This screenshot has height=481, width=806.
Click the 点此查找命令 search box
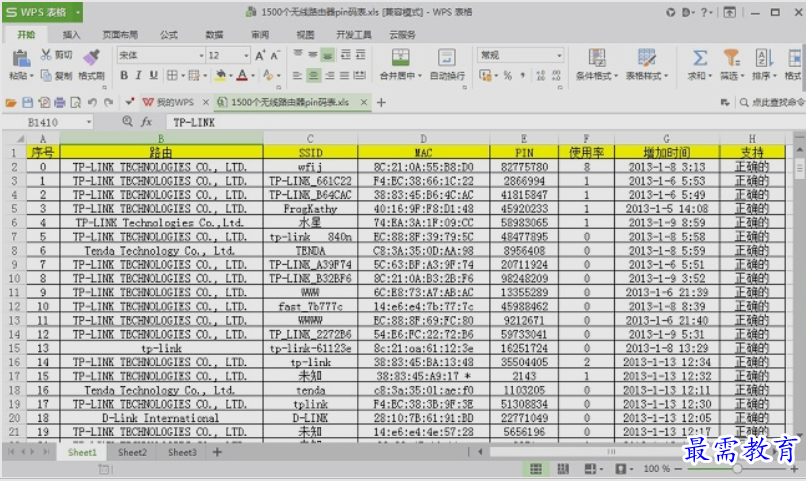tap(773, 103)
